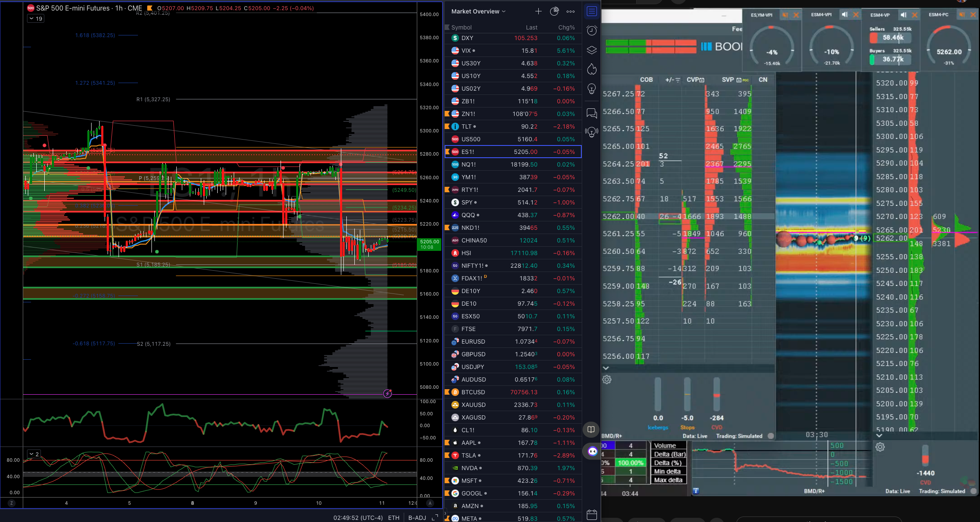Close the ES,YM-VPI gauge widget
This screenshot has height=522, width=980.
[x=796, y=15]
